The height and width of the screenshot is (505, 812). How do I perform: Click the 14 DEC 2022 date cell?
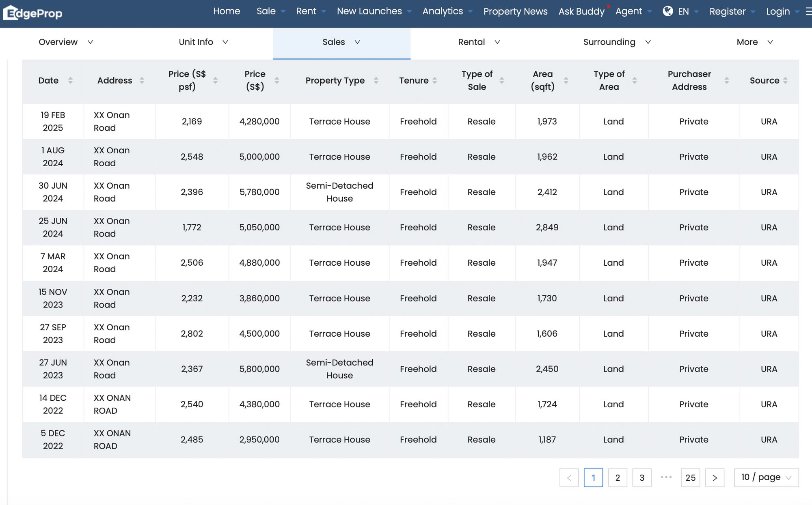53,404
